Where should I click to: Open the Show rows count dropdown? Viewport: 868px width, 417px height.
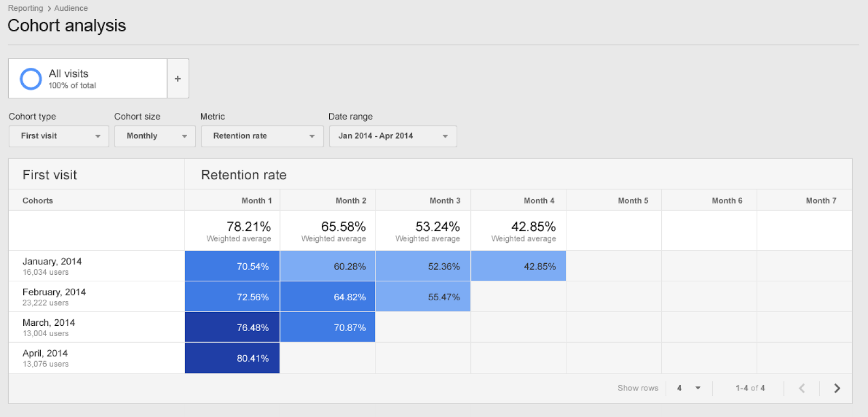pyautogui.click(x=688, y=388)
